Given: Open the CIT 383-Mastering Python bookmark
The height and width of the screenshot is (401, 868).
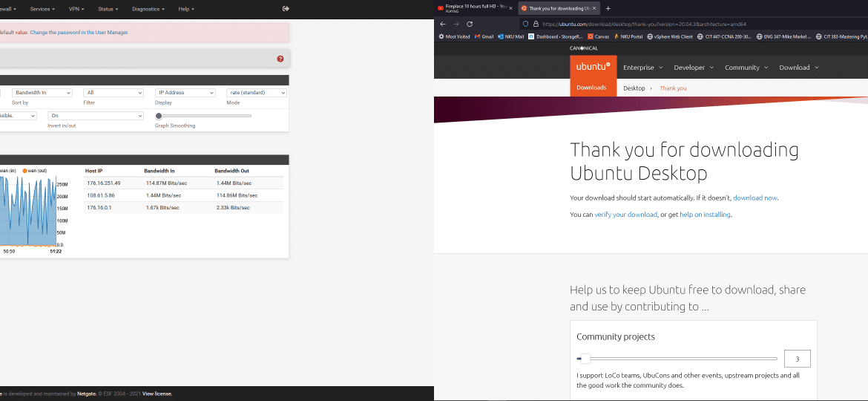Looking at the screenshot, I should (841, 36).
